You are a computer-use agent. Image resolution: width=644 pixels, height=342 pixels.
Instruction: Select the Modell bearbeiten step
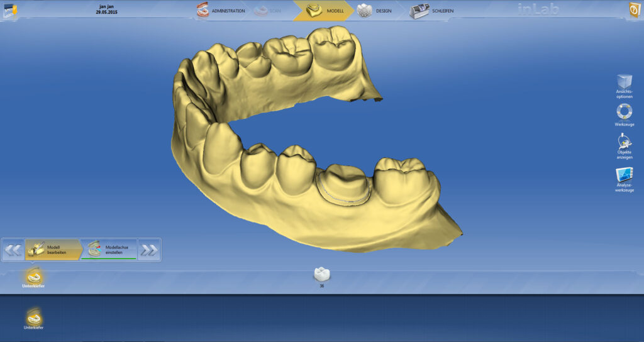point(52,250)
